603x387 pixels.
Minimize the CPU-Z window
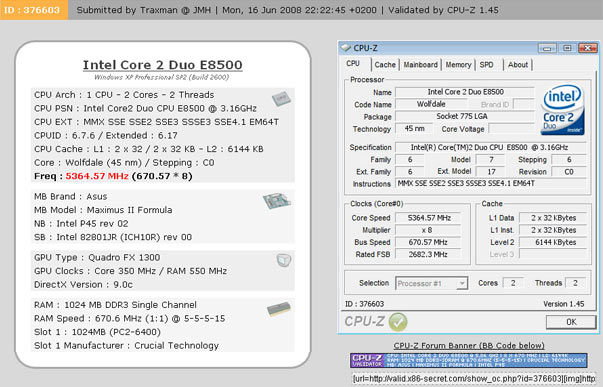click(547, 48)
